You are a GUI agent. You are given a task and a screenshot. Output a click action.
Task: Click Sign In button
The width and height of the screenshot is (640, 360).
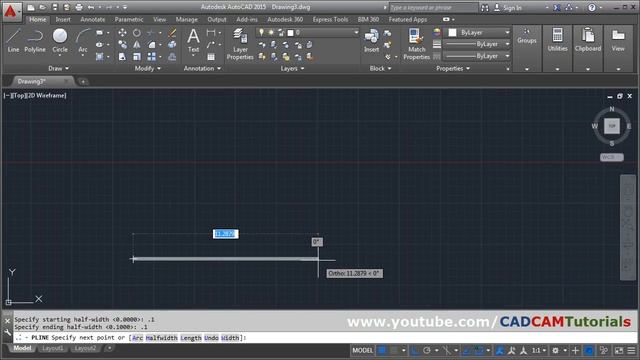[508, 8]
